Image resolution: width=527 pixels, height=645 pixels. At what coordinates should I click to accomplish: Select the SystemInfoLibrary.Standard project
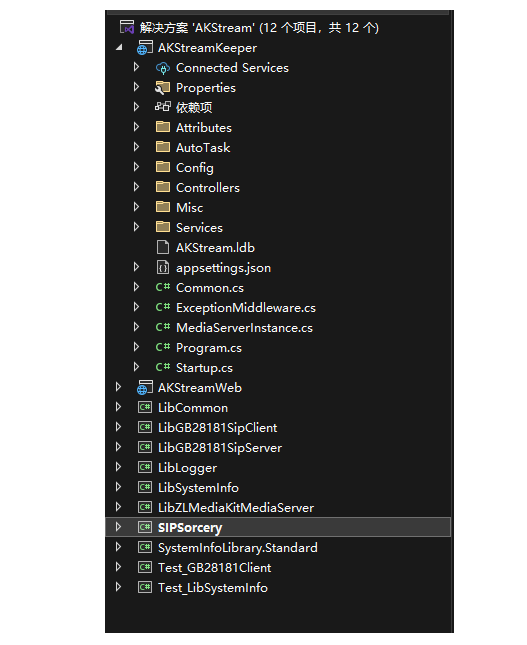tap(237, 548)
